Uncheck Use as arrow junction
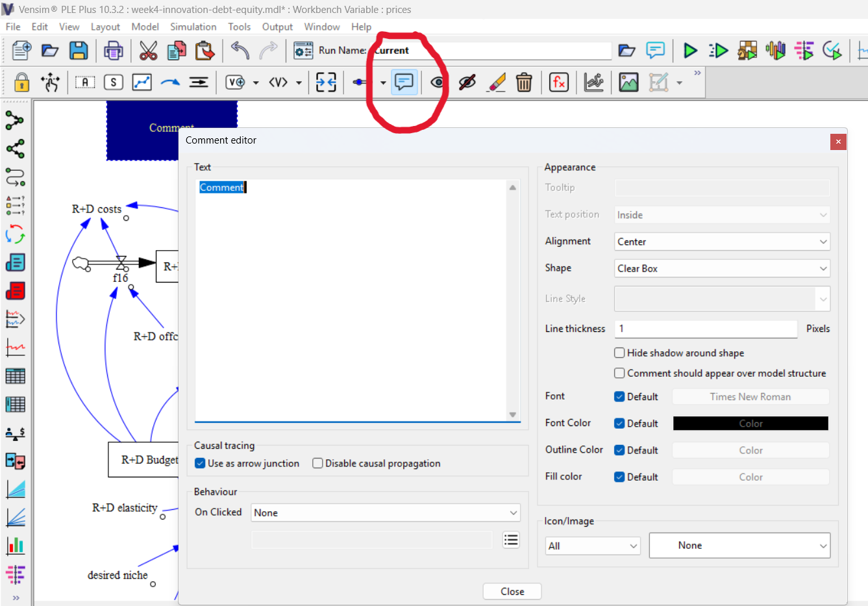The image size is (868, 606). 200,463
